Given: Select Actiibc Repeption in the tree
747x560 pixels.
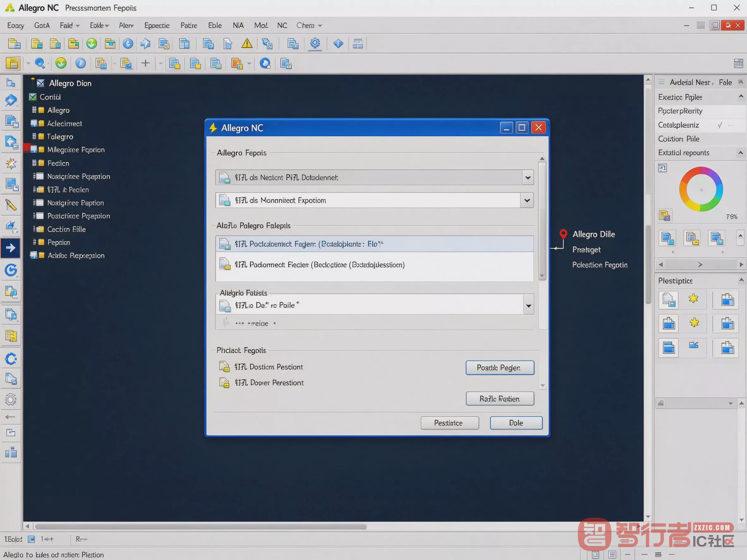Looking at the screenshot, I should [x=76, y=256].
